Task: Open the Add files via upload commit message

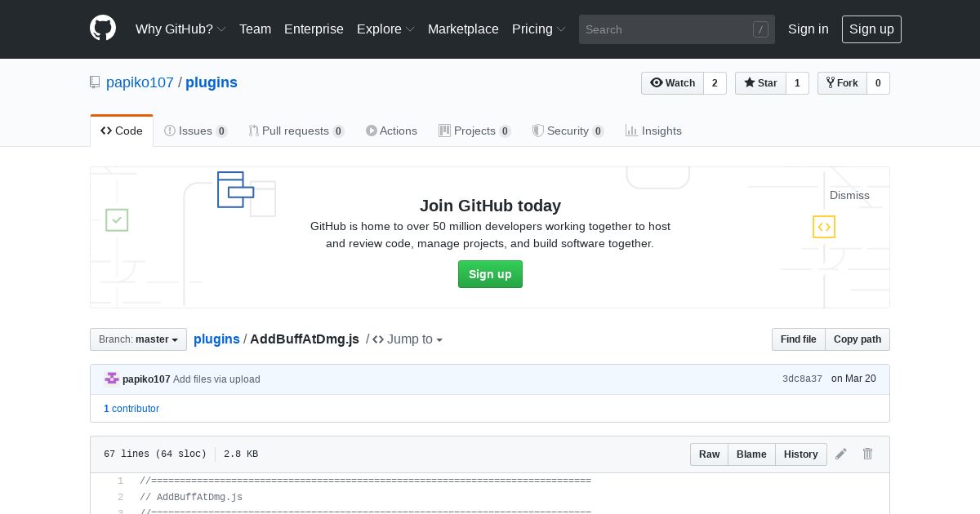Action: click(x=216, y=379)
